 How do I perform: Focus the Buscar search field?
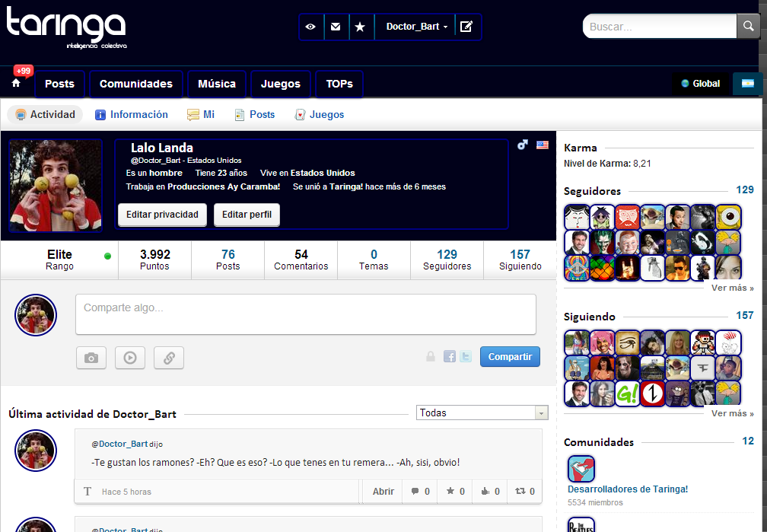point(660,27)
